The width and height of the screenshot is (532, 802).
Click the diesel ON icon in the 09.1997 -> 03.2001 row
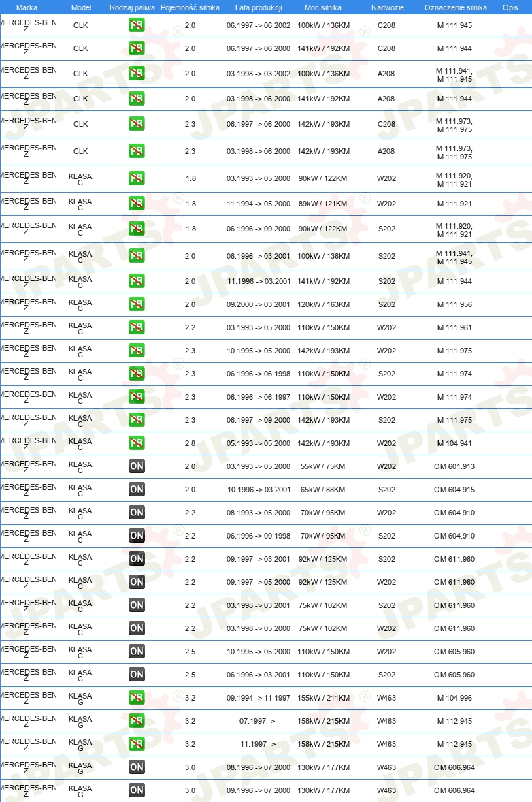(137, 558)
